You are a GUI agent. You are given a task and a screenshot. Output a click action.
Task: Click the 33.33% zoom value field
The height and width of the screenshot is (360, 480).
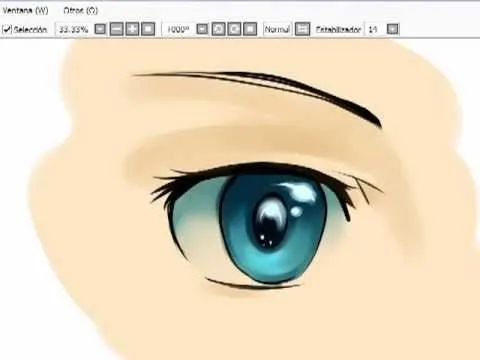click(73, 29)
